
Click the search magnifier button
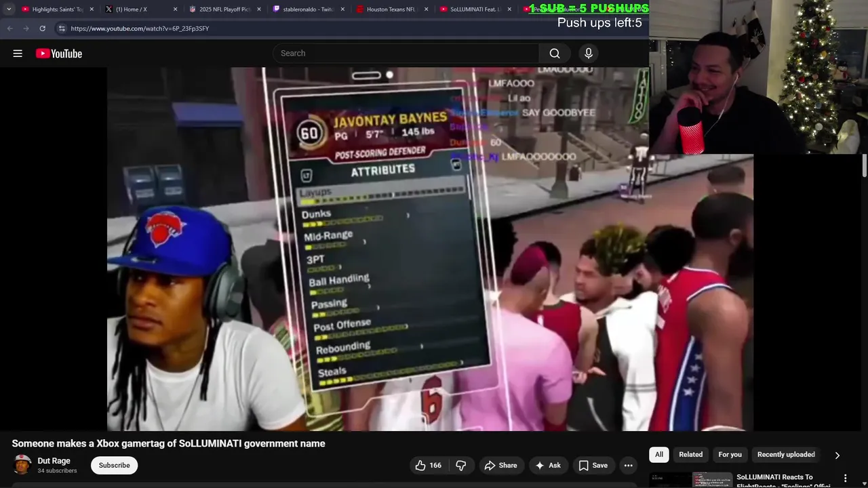(x=555, y=54)
